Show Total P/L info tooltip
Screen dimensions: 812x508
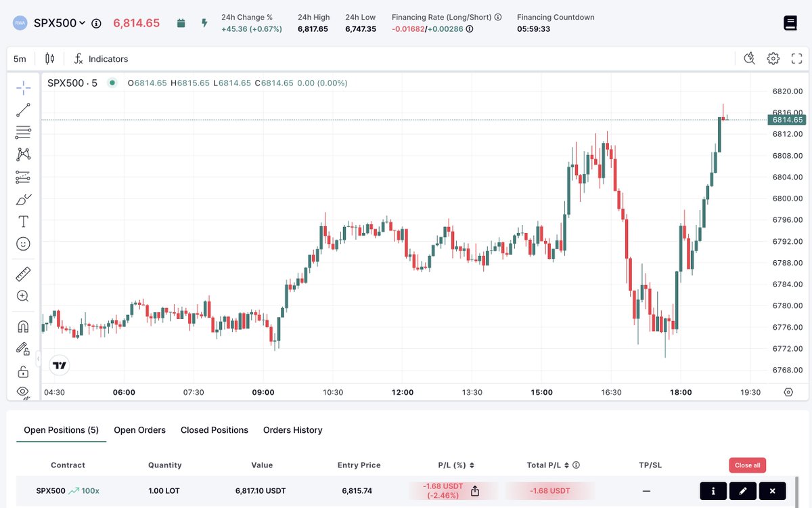tap(576, 465)
